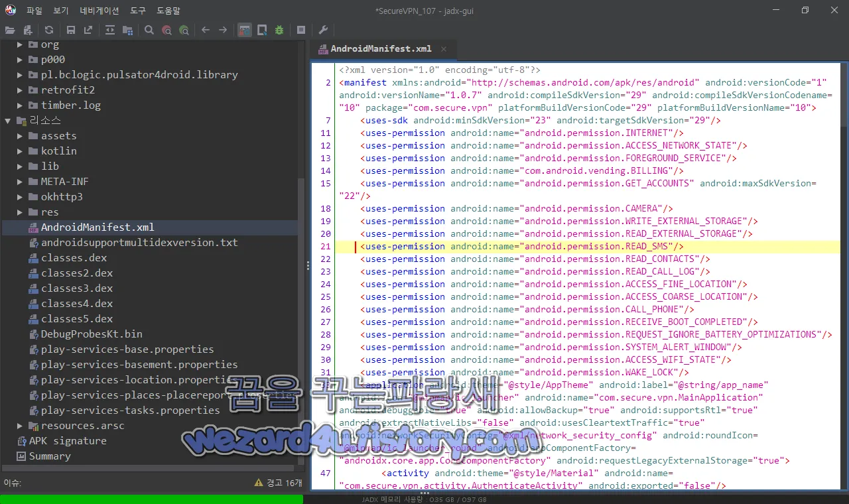Collapse the 리소스 tree node

(x=7, y=120)
